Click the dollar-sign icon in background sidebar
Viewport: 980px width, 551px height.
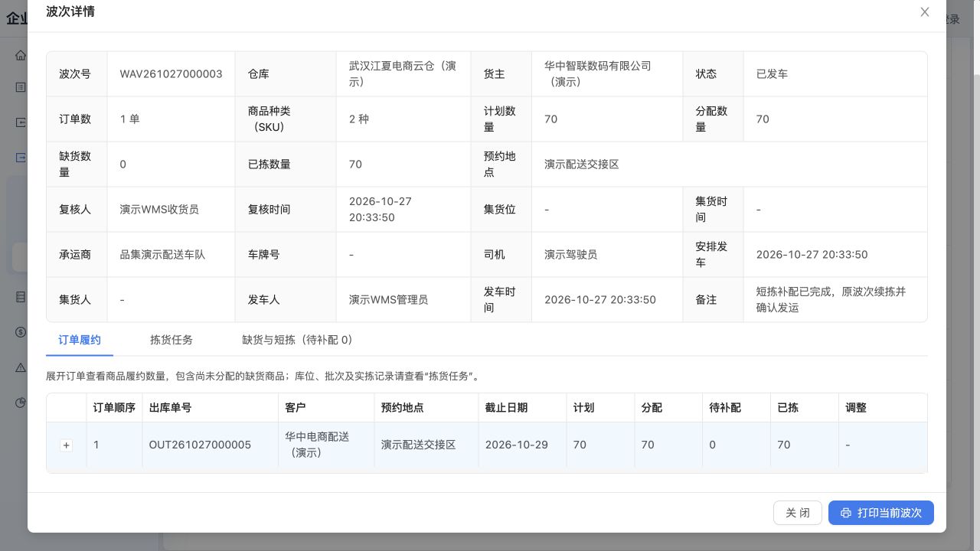pos(21,332)
